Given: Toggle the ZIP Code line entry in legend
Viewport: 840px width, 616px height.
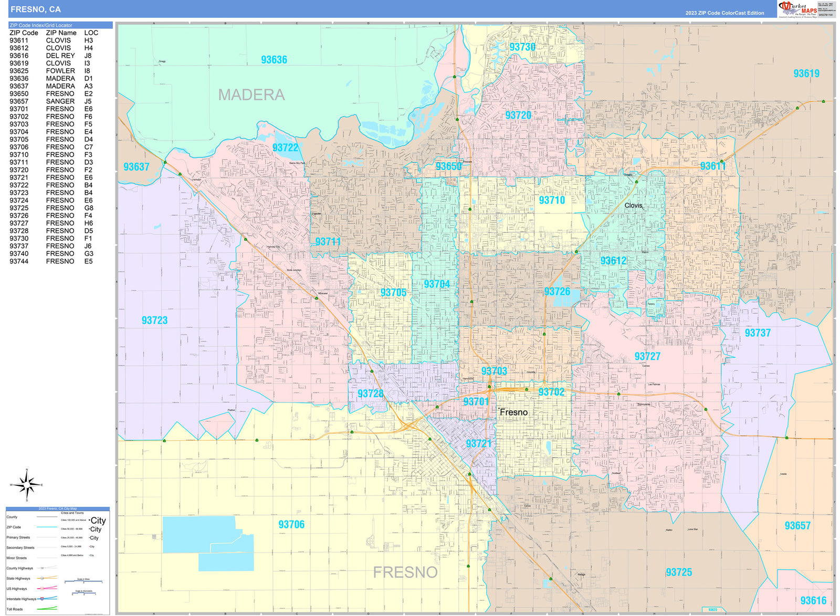Looking at the screenshot, I should click(47, 527).
